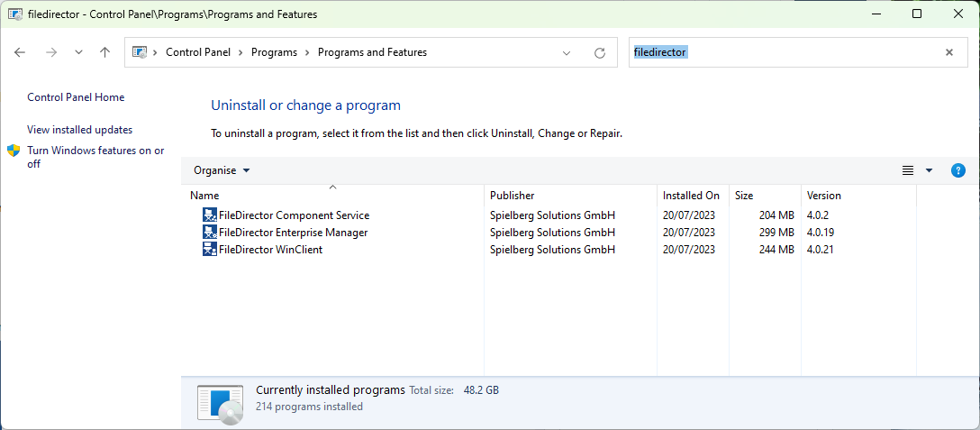Minimize the Programs and Features window
The height and width of the screenshot is (430, 980).
tap(875, 14)
